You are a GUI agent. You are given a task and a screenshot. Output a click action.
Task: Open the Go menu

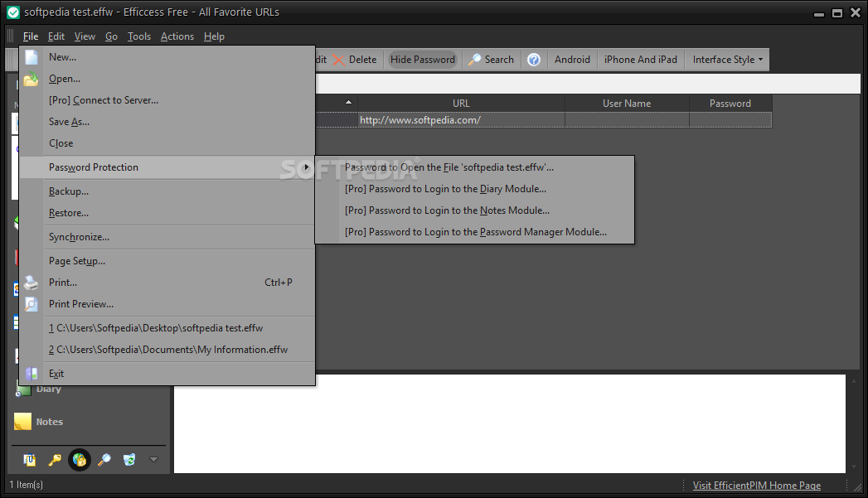(x=111, y=36)
